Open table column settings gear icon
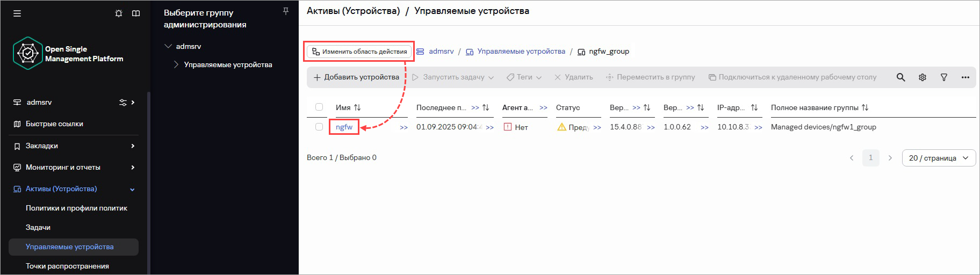This screenshot has width=980, height=275. (923, 77)
